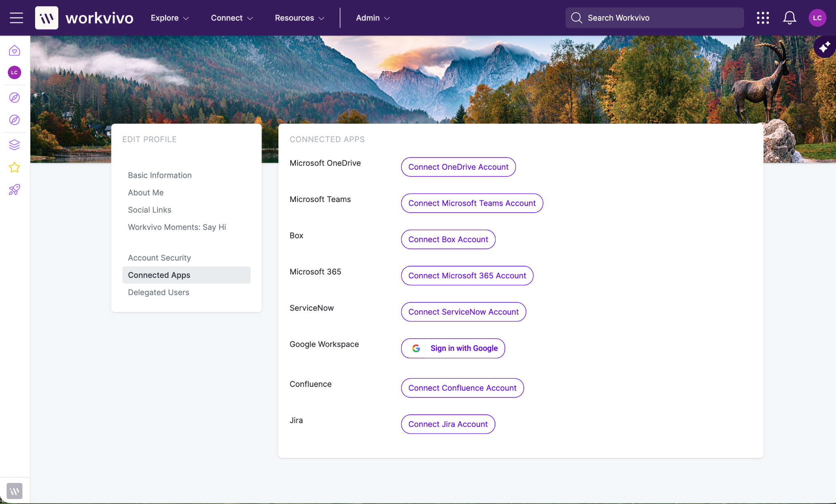
Task: Click the ServiceNow app name label
Action: click(x=311, y=308)
